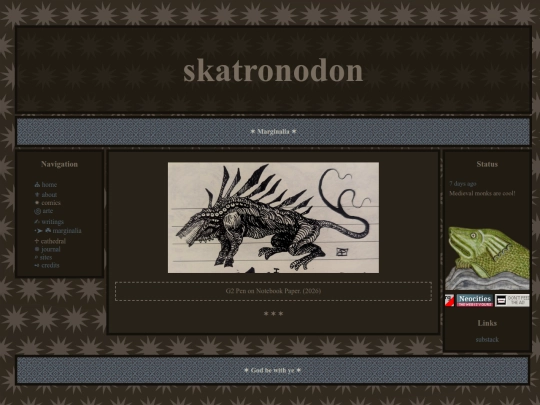Open the substack link

487,340
